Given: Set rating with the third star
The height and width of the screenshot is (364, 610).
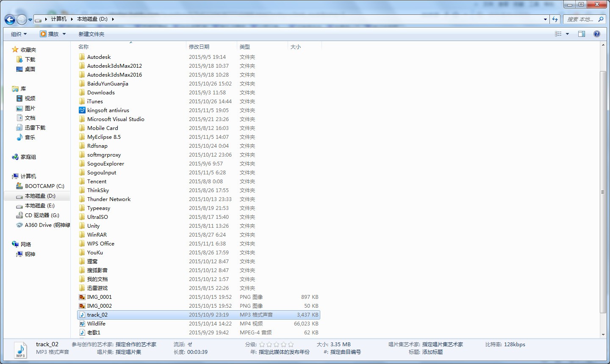Looking at the screenshot, I should point(276,345).
